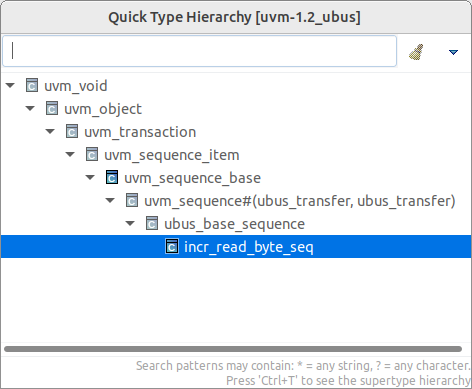Collapse the uvm_transaction tree node
This screenshot has height=389, width=472.
pos(50,132)
